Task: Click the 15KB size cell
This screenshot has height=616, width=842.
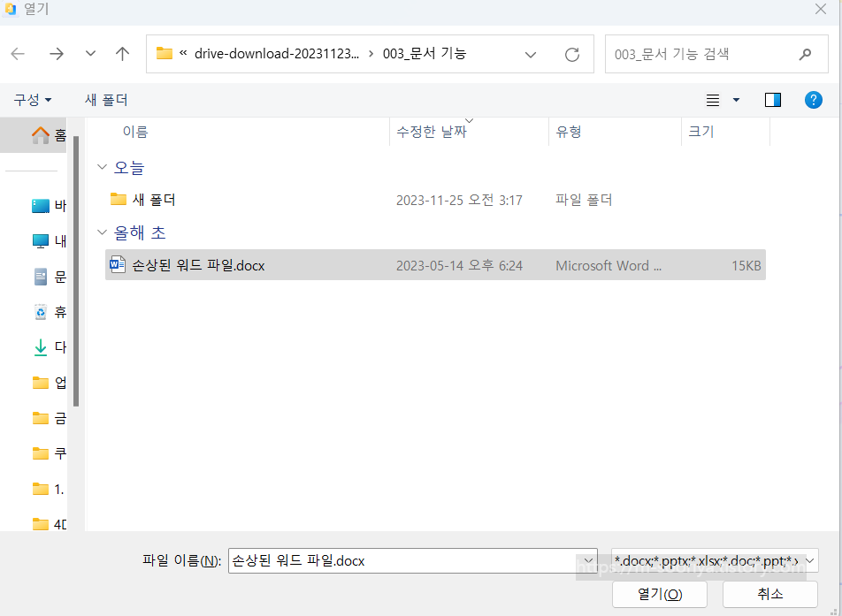Action: 746,266
